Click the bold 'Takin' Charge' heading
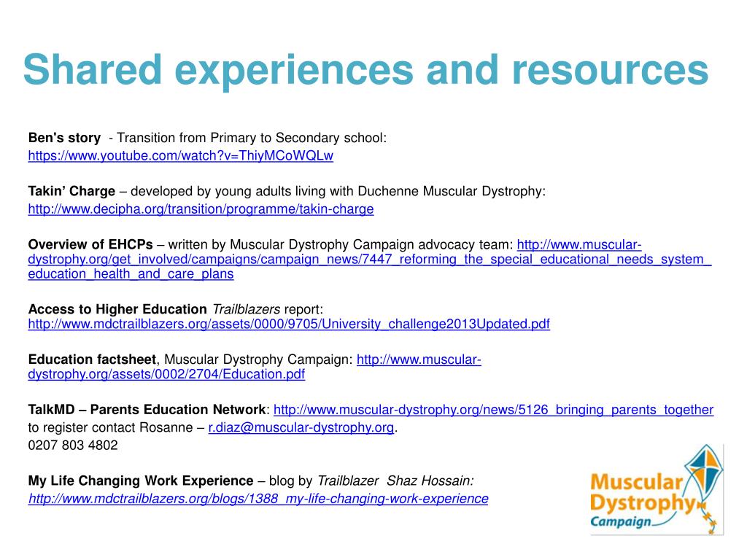 pos(71,192)
